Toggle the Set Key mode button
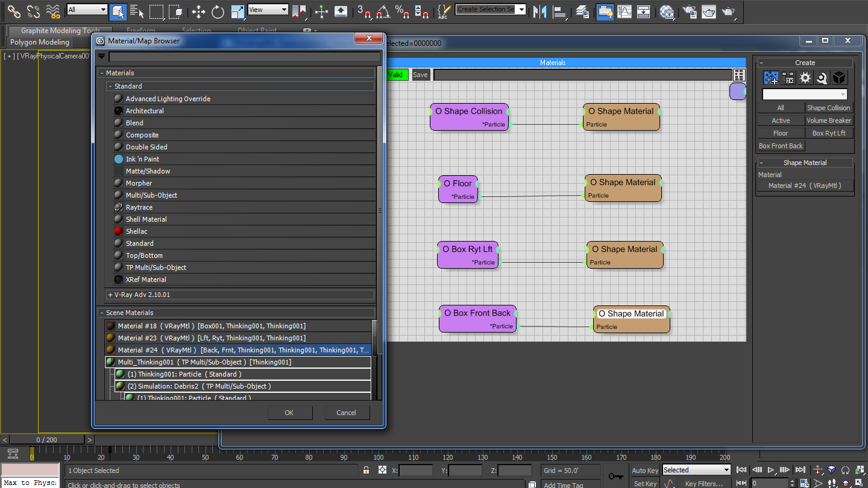The image size is (868, 488). 645,483
